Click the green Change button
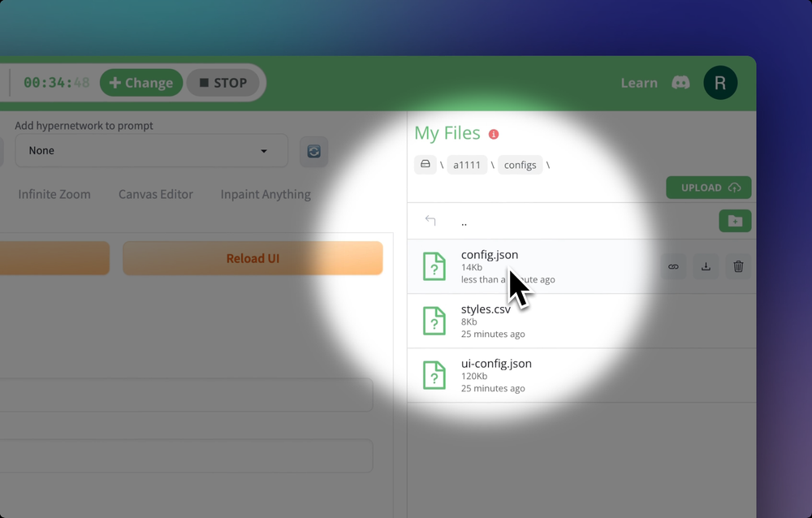 click(x=141, y=83)
